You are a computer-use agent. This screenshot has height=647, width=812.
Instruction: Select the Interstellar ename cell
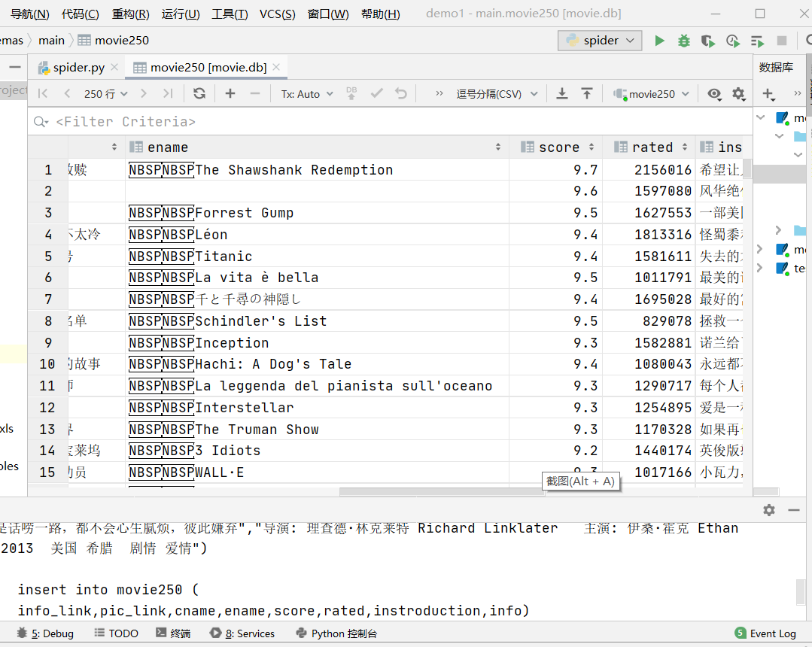coord(316,408)
